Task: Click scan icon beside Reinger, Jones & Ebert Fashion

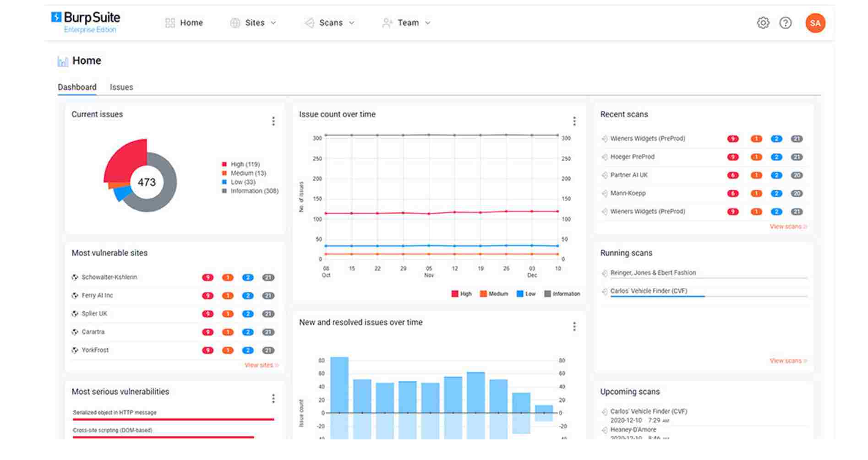Action: coord(605,273)
